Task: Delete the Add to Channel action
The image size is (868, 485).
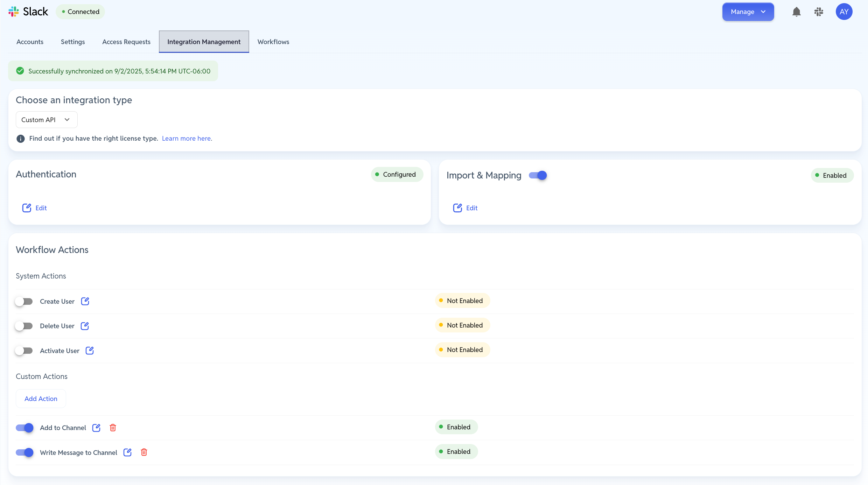Action: [x=113, y=428]
